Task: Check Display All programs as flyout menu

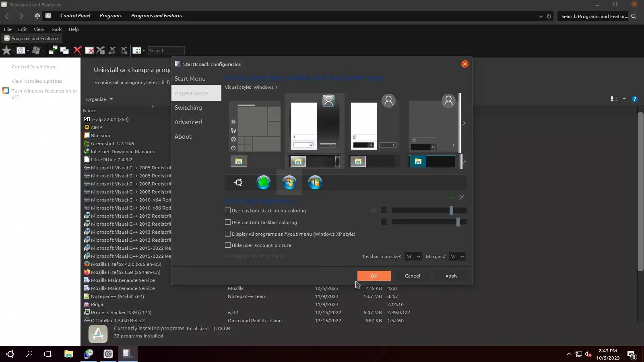Action: [x=228, y=234]
